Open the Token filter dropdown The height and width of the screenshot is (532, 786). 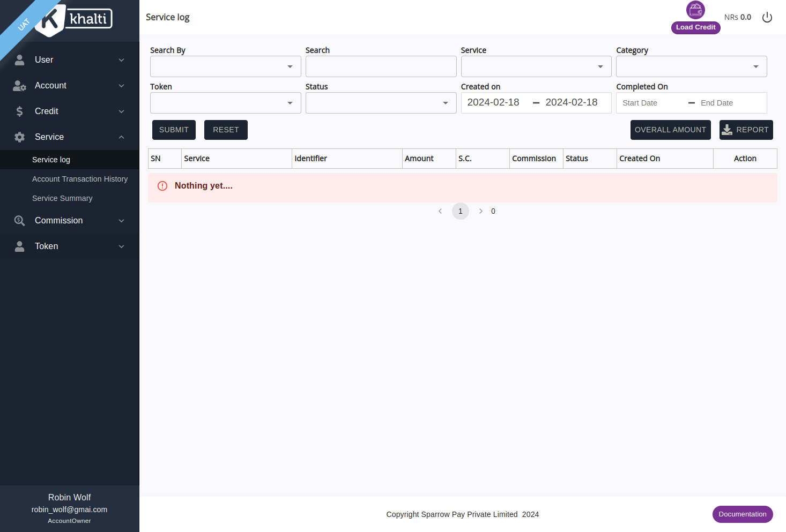coord(226,103)
